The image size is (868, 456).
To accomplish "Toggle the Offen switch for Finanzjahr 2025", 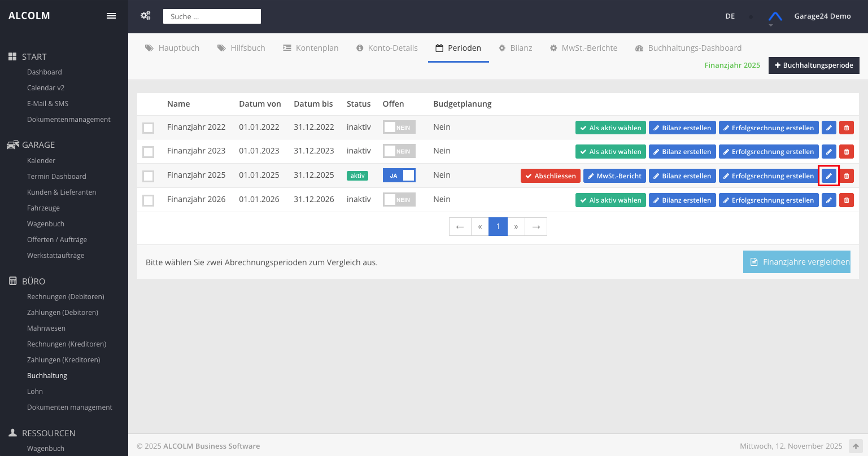I will click(399, 176).
